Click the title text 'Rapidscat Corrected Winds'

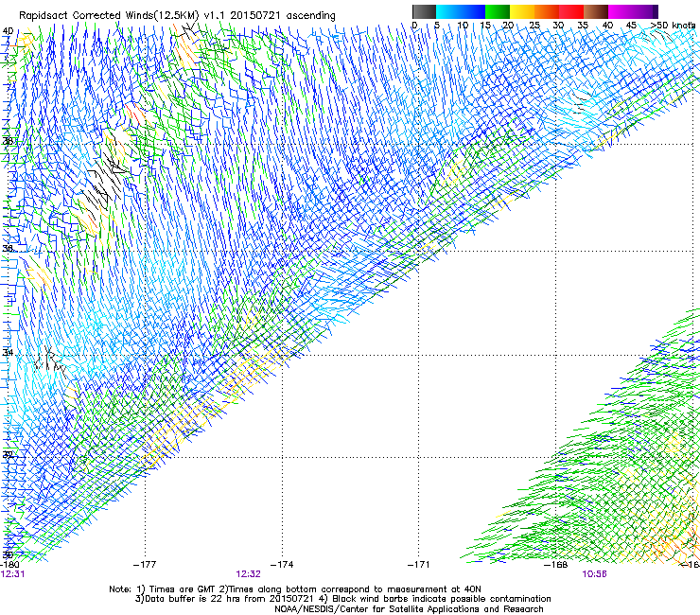pos(86,15)
